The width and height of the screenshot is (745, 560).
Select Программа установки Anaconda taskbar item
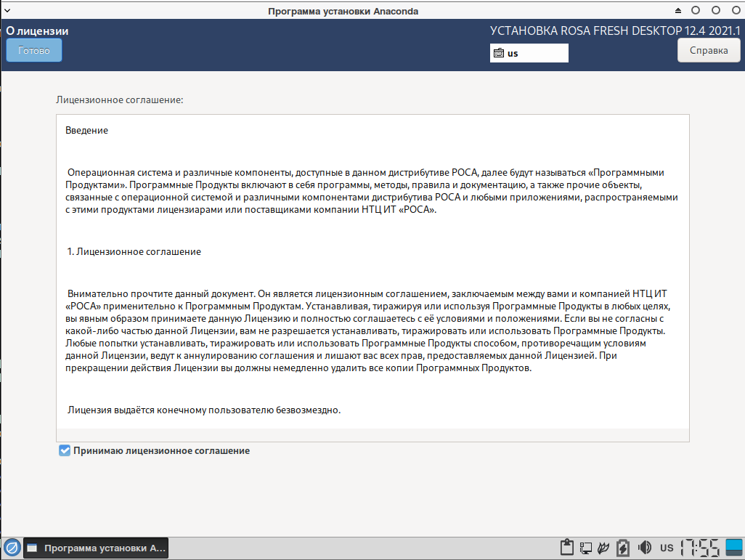96,548
